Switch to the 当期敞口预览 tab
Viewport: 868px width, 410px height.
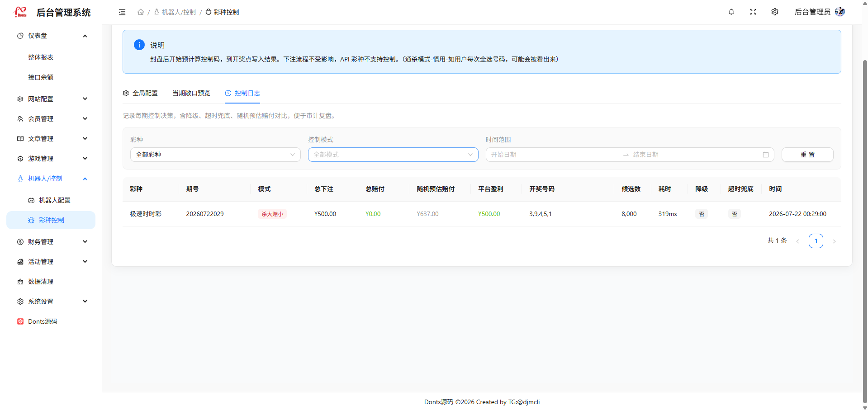pyautogui.click(x=191, y=93)
